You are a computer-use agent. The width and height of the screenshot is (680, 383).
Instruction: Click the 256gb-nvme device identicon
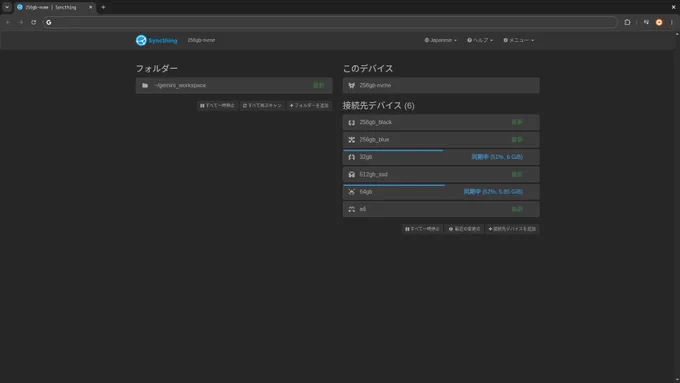point(352,85)
